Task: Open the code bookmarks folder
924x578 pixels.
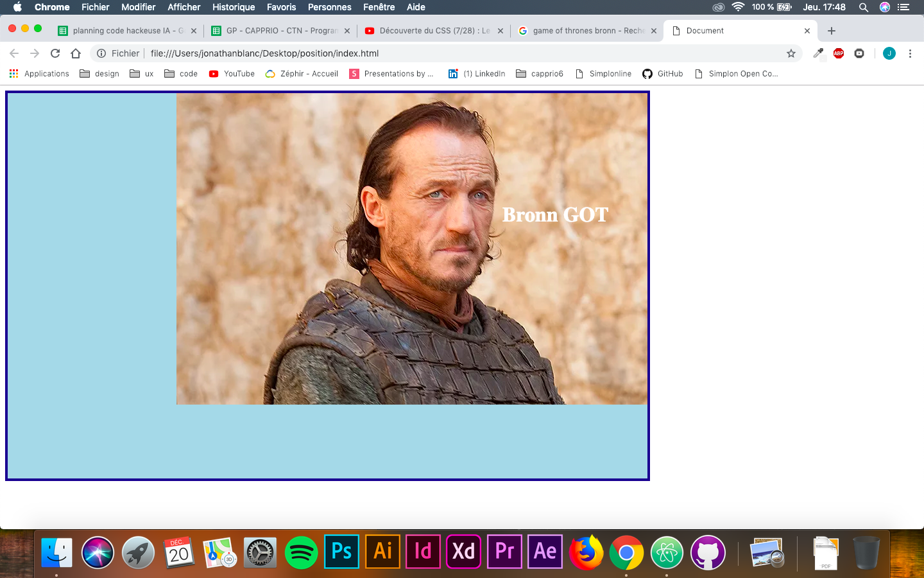Action: [181, 74]
